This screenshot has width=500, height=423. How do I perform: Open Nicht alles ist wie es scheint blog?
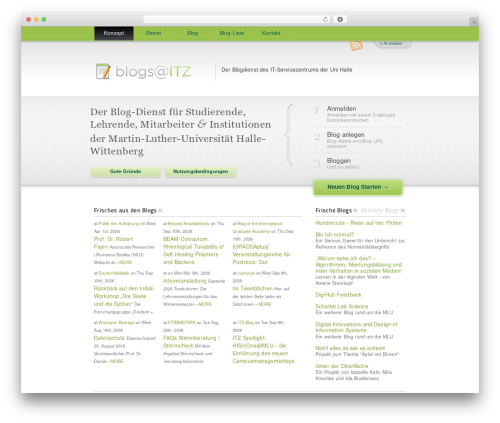point(350,348)
